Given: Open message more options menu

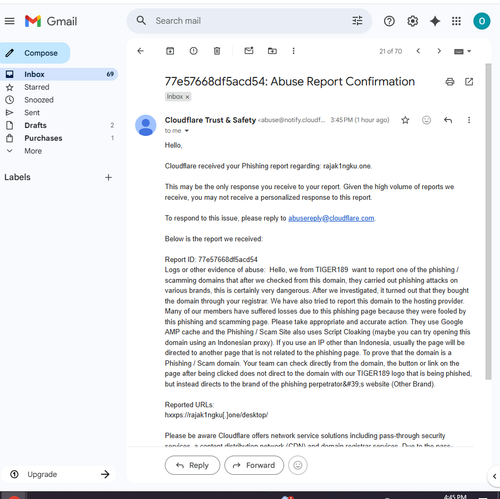Looking at the screenshot, I should click(x=469, y=120).
